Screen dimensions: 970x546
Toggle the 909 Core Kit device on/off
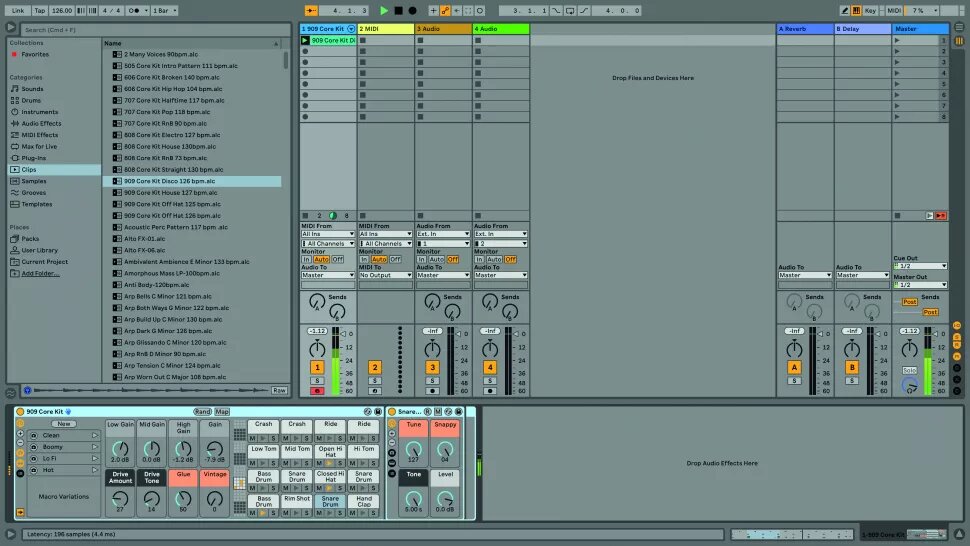(x=20, y=412)
